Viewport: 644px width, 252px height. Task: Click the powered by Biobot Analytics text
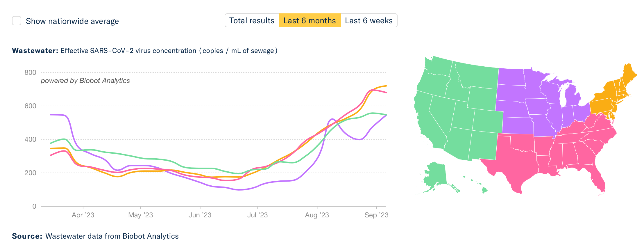pyautogui.click(x=85, y=81)
